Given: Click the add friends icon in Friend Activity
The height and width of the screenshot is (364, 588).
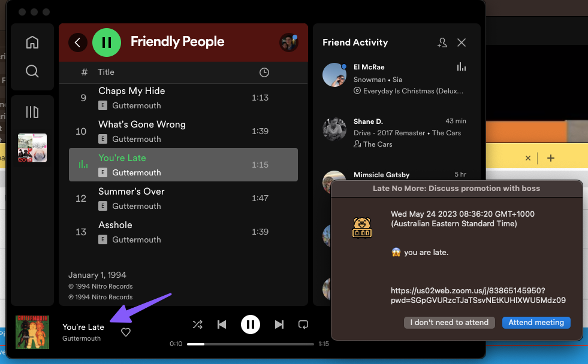Looking at the screenshot, I should click(x=442, y=43).
